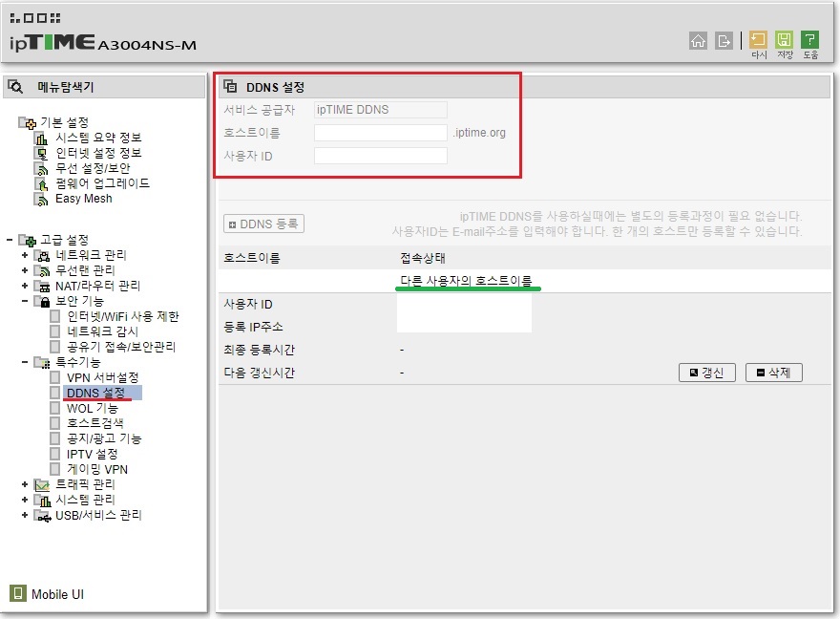The height and width of the screenshot is (619, 840).
Task: Collapse the 고급 설정 tree
Action: pos(10,240)
